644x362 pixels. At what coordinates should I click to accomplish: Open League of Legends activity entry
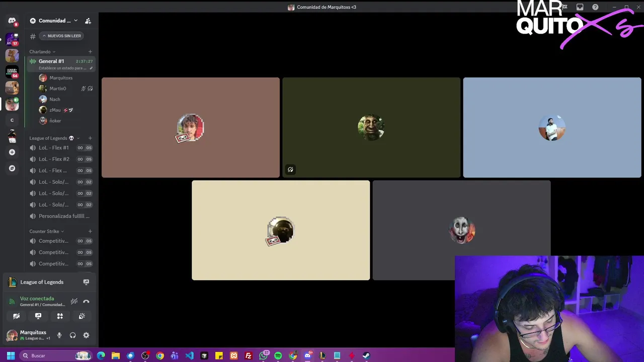coord(42,282)
